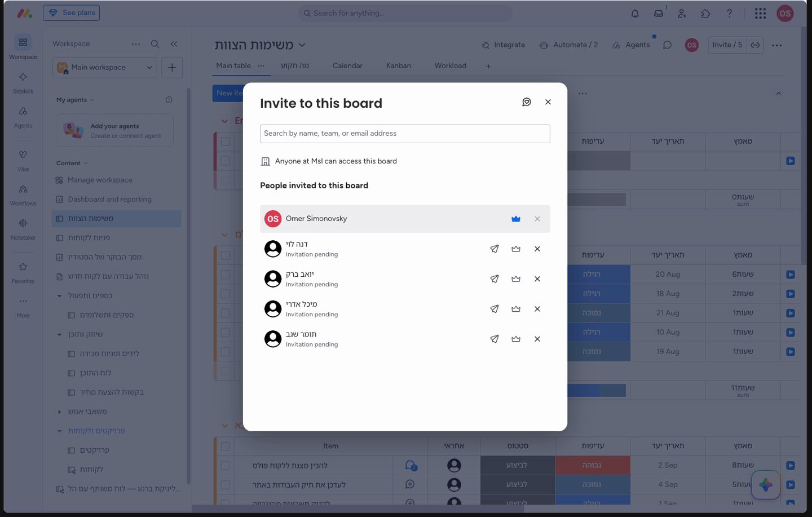Add a new board view tab
Screen dimensions: 812x517
pos(488,67)
